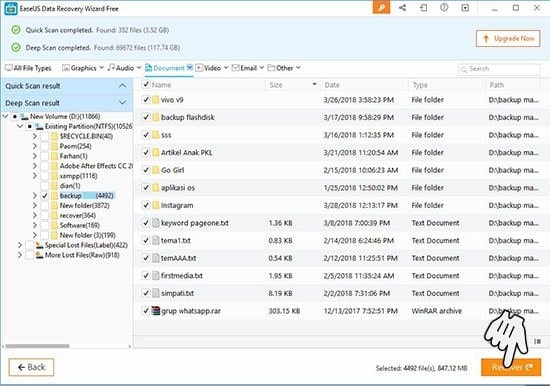Open the Document filter dropdown arrow
Image resolution: width=550 pixels, height=386 pixels.
click(190, 67)
